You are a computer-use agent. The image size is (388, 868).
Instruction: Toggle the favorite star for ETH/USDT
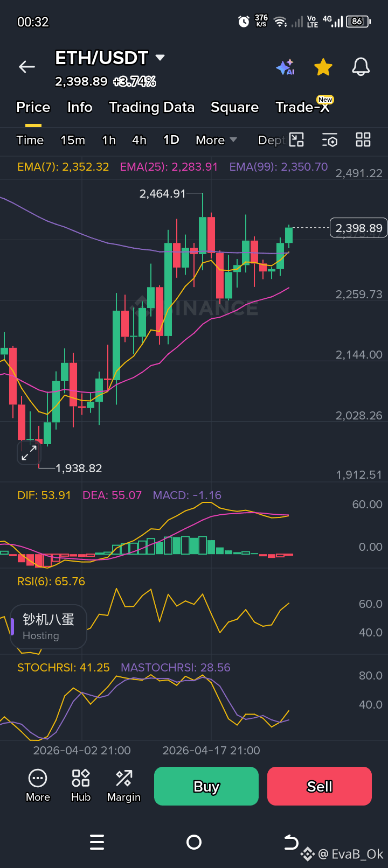[323, 67]
